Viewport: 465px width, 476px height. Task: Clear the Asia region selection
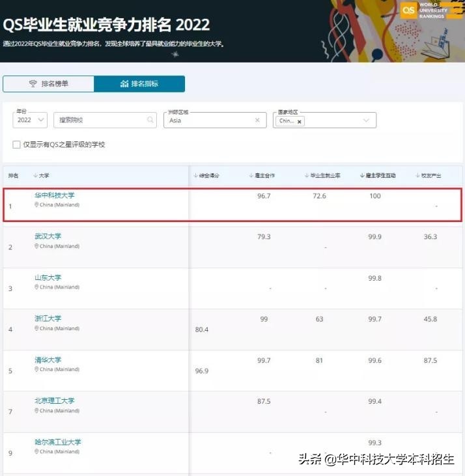click(x=257, y=120)
